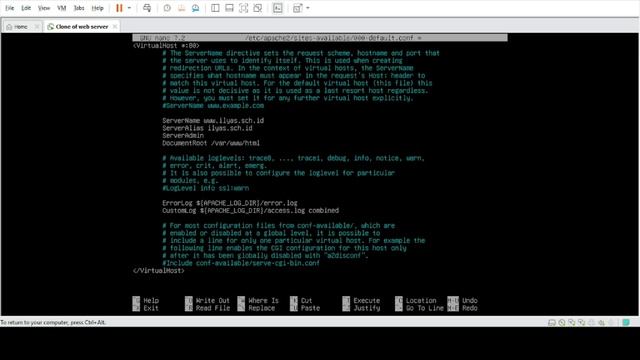Open the Edit menu
This screenshot has height=360, width=640.
click(26, 8)
